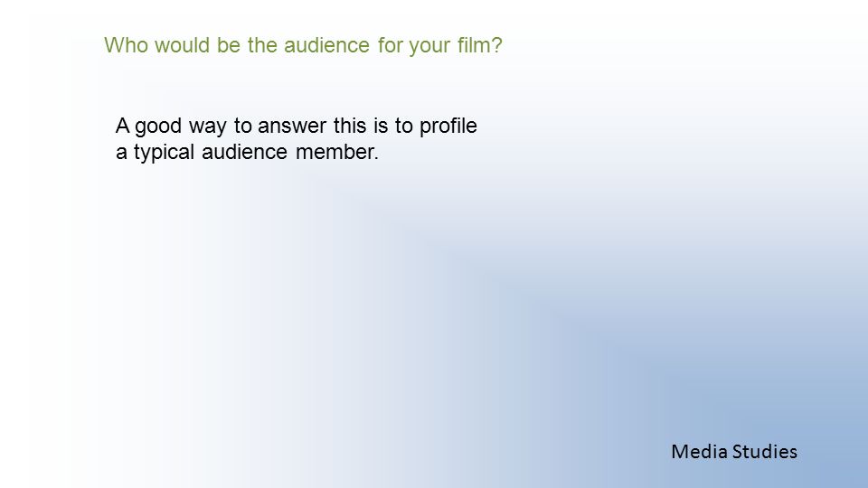
Task: Click the word "audience" in the green heading
Action: (326, 45)
